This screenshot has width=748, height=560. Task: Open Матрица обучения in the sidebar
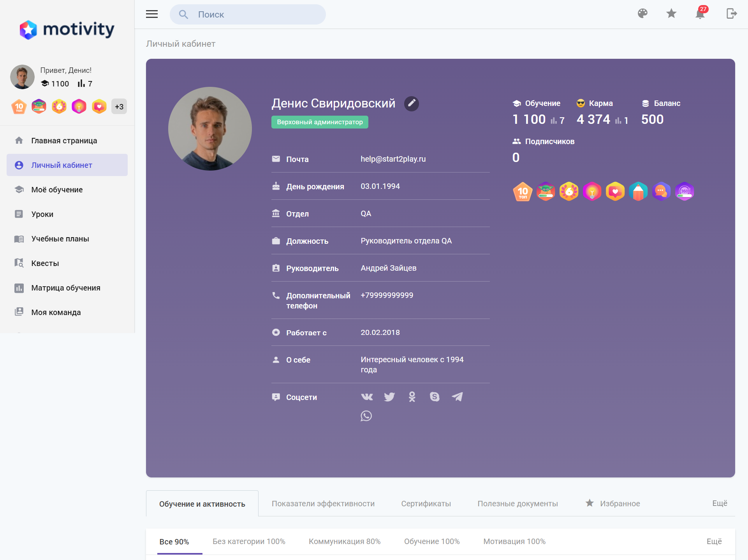(x=66, y=288)
